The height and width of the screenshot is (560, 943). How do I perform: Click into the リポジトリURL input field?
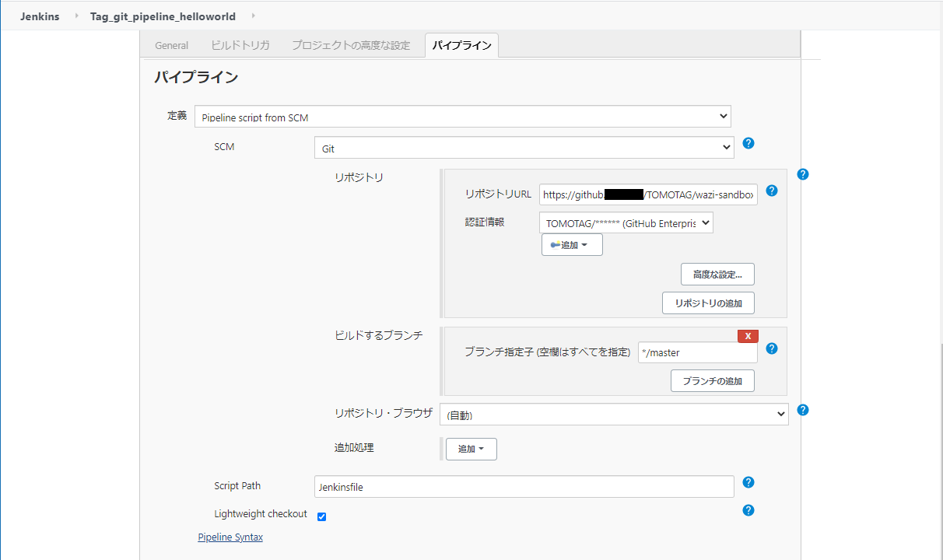(x=648, y=194)
